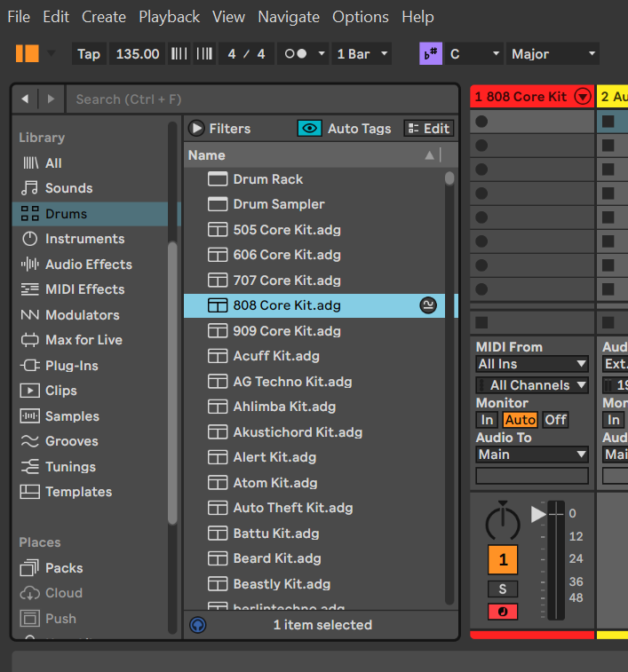This screenshot has width=628, height=672.
Task: Select AG Techno Kit.adg
Action: pos(314,382)
